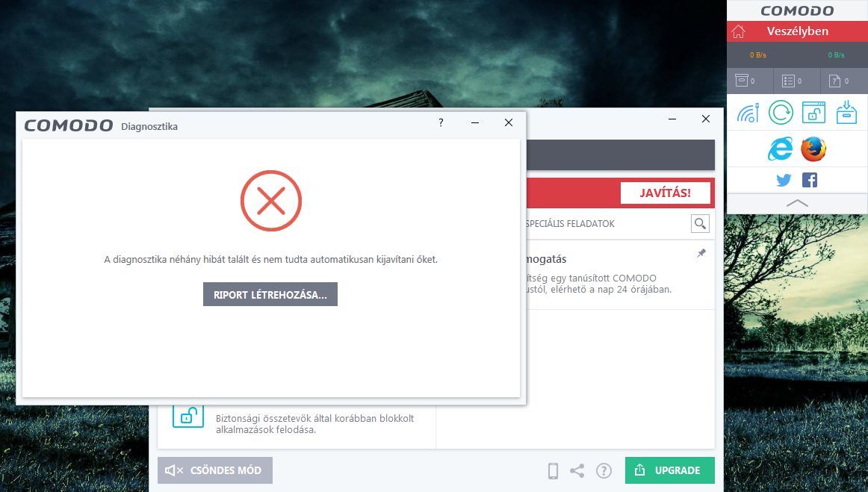This screenshot has width=868, height=492.
Task: Pin the support task tile
Action: tap(701, 253)
